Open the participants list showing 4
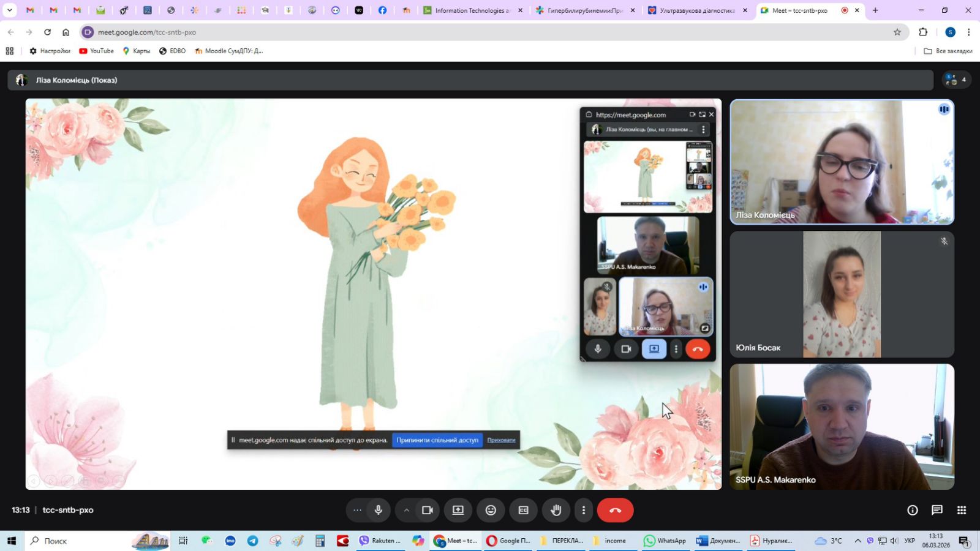Screen dimensions: 980x551 956,80
